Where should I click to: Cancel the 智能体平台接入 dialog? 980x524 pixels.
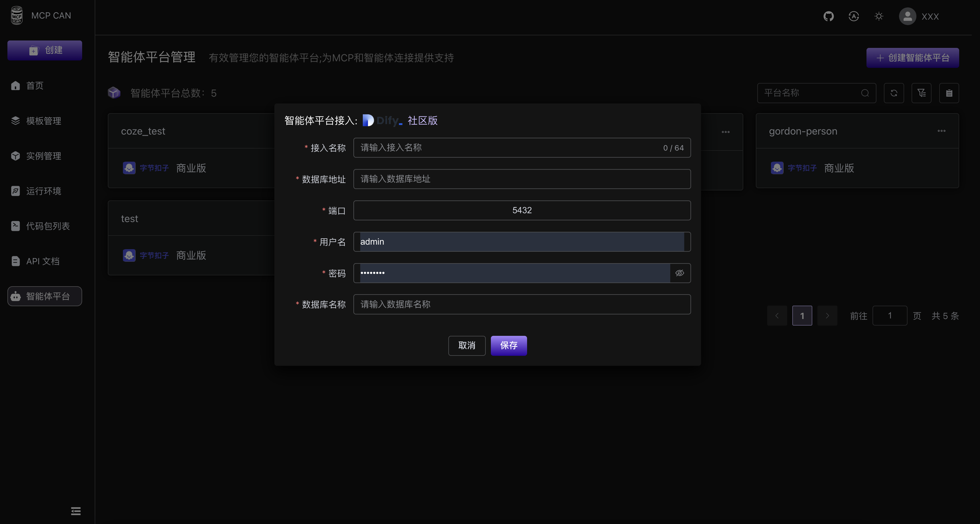coord(467,346)
